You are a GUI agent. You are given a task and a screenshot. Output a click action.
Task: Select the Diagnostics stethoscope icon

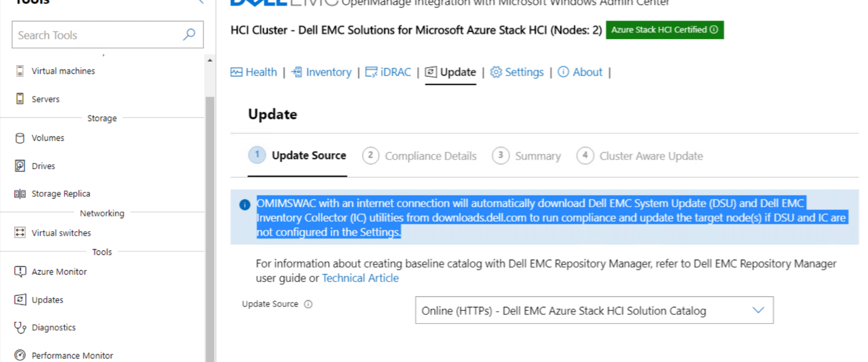coord(20,327)
